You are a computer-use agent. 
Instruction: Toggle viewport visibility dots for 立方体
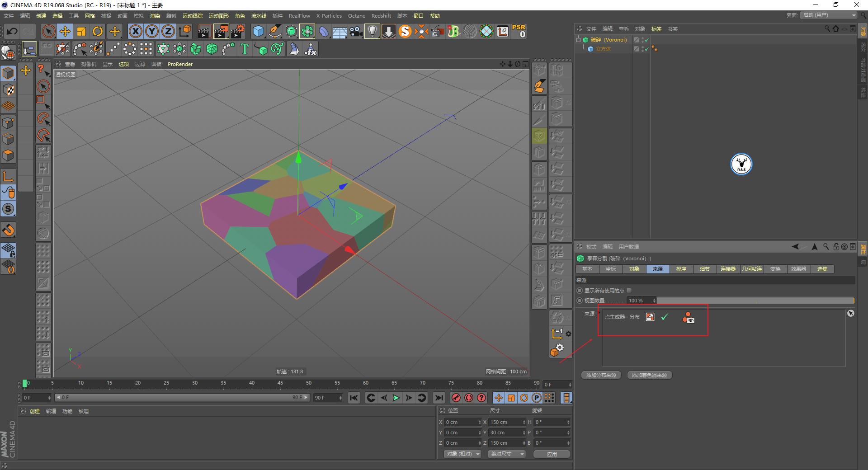pos(643,49)
